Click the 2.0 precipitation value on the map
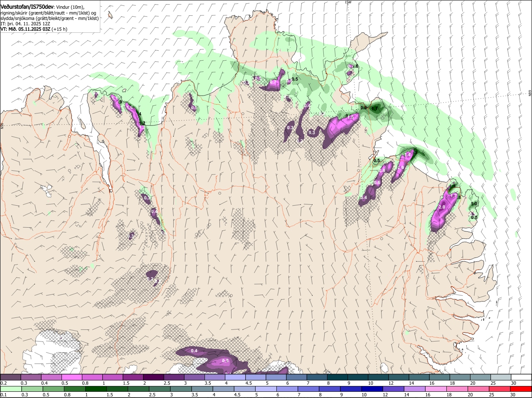The image size is (532, 398). coord(442,207)
